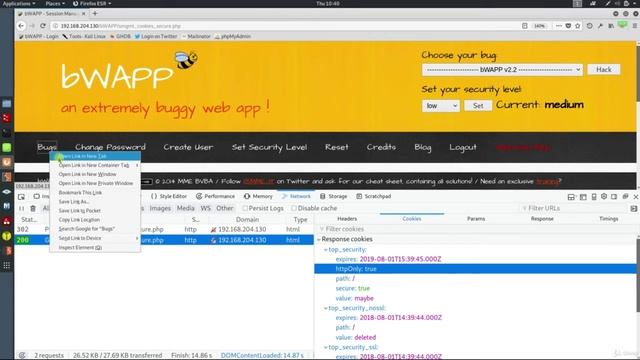
Task: Choose Open Link in New Private Window
Action: [95, 183]
